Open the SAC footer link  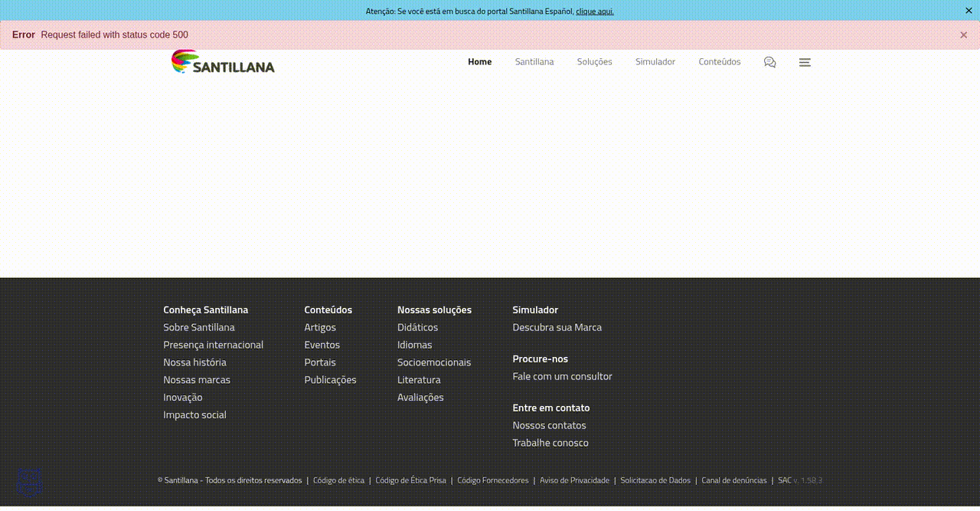pyautogui.click(x=785, y=480)
